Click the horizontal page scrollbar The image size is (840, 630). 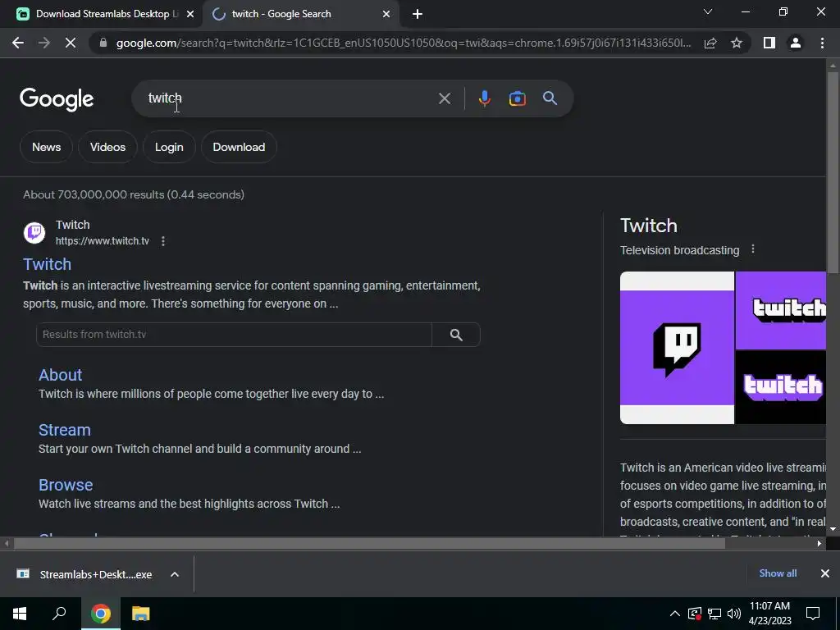coord(370,544)
